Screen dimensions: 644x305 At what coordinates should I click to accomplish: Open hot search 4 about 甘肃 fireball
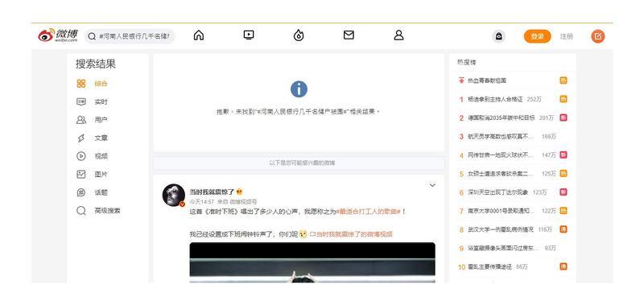501,155
